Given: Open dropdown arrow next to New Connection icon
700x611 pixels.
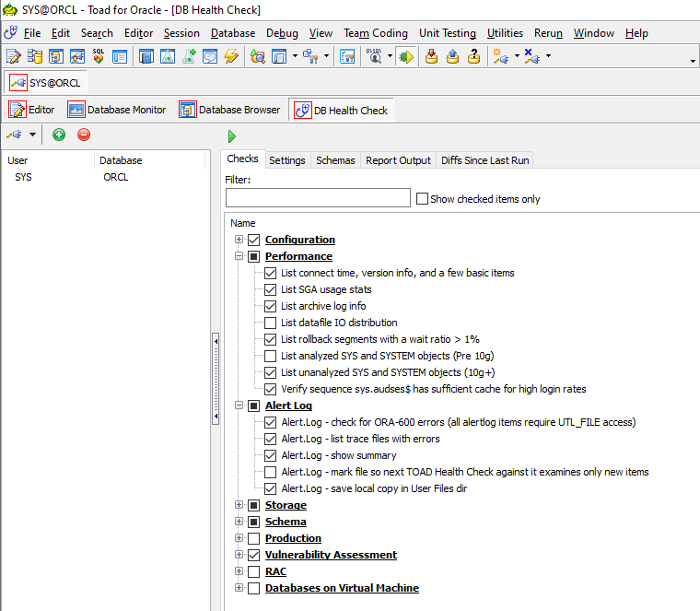Looking at the screenshot, I should [517, 56].
